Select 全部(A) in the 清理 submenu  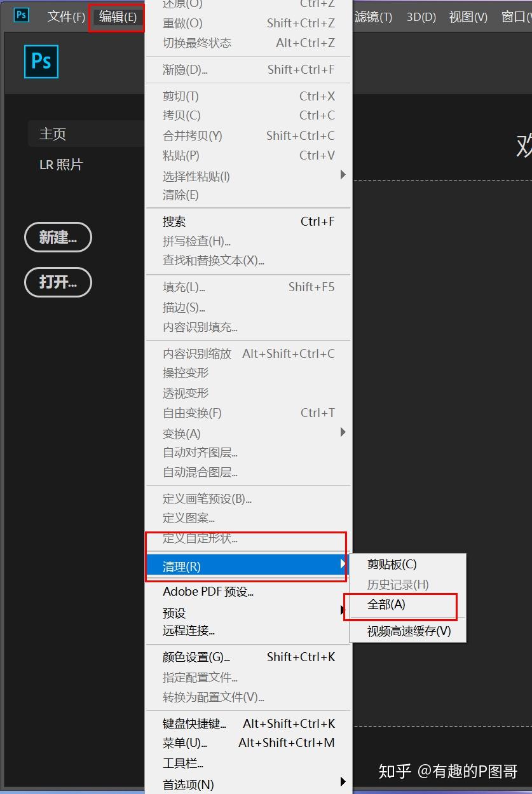(388, 606)
